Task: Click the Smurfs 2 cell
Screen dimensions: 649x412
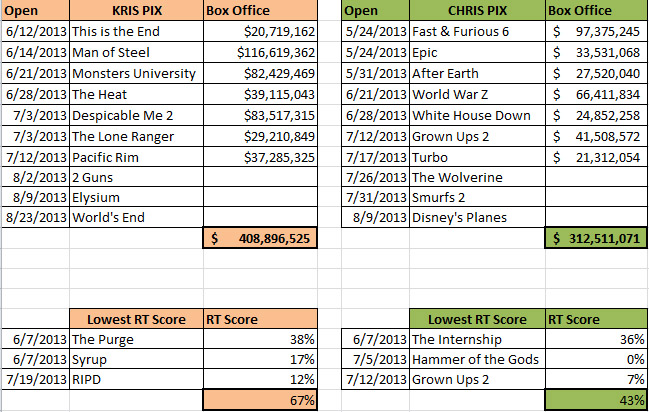Action: [x=477, y=198]
